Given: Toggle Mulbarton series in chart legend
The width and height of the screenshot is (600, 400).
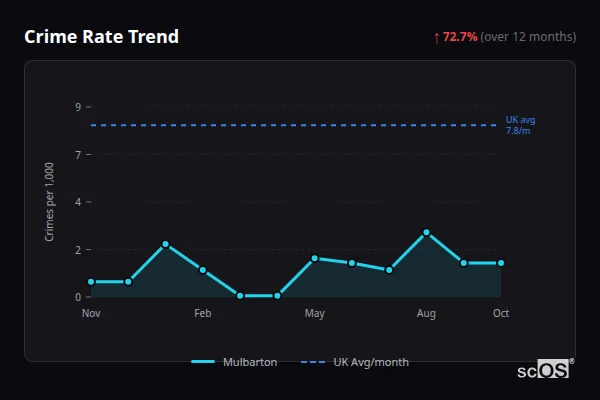Looking at the screenshot, I should 234,362.
